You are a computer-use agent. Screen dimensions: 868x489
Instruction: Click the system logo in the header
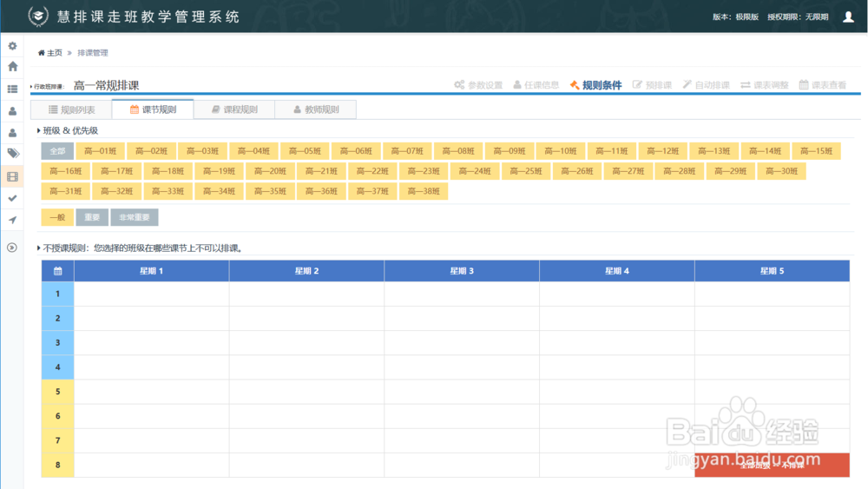37,16
